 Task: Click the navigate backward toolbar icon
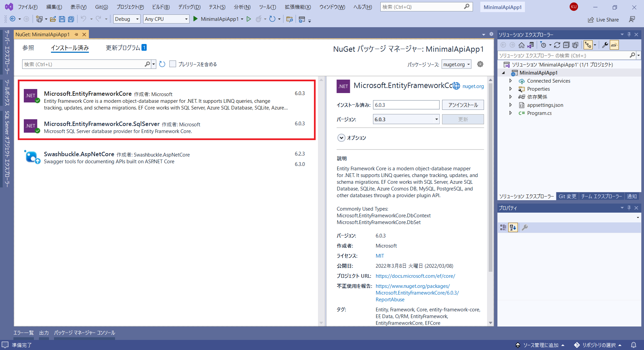click(x=13, y=19)
